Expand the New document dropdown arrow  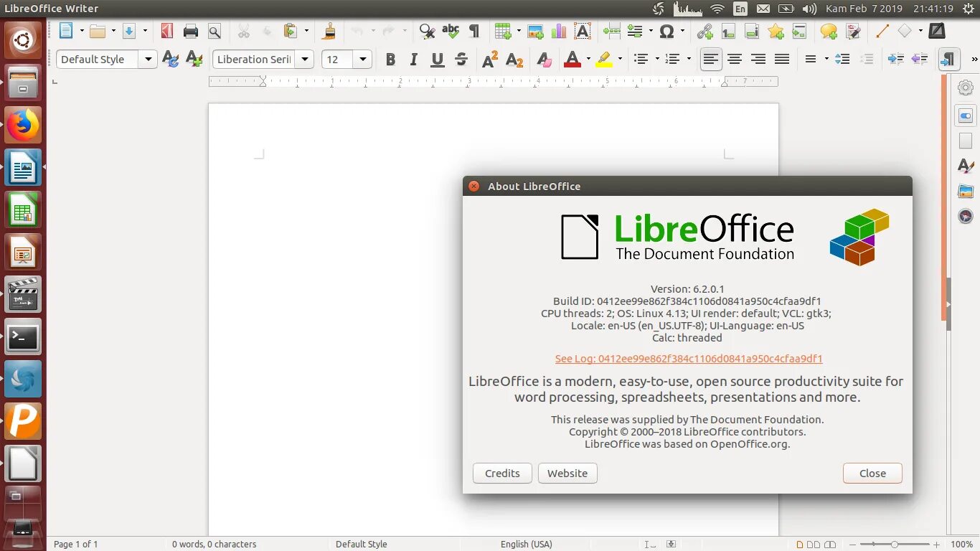pyautogui.click(x=82, y=31)
